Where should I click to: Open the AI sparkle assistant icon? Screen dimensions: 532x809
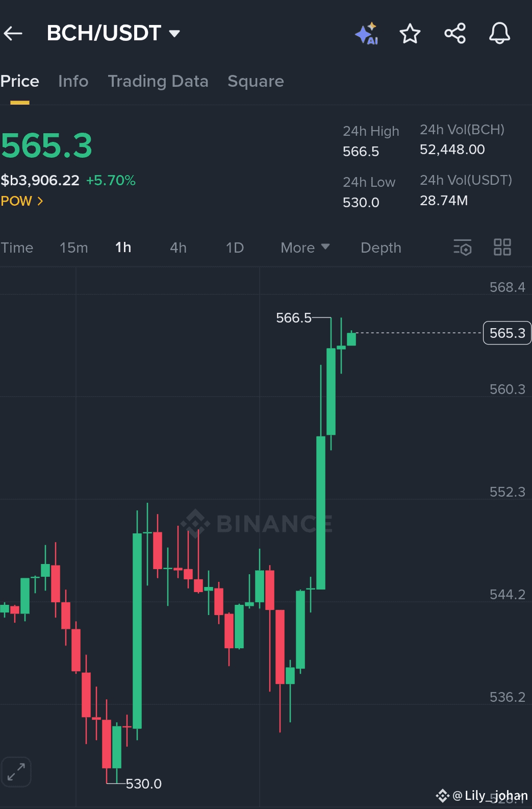pos(367,34)
